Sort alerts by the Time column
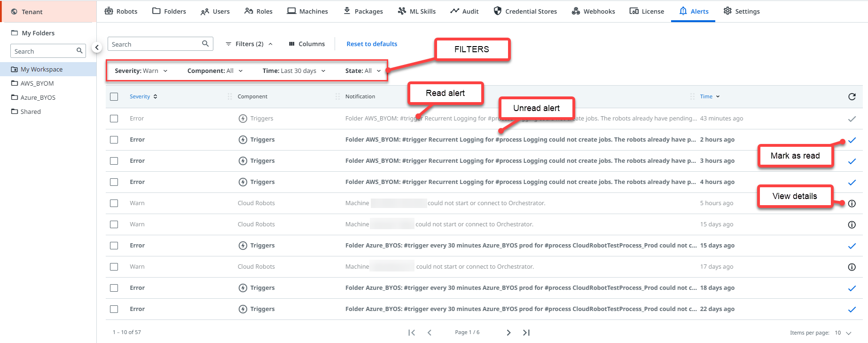The image size is (868, 343). click(x=710, y=96)
